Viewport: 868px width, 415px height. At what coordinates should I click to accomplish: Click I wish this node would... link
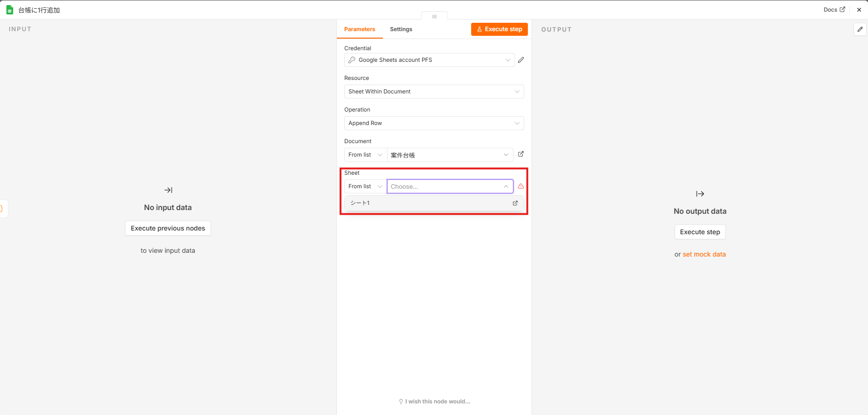click(434, 402)
